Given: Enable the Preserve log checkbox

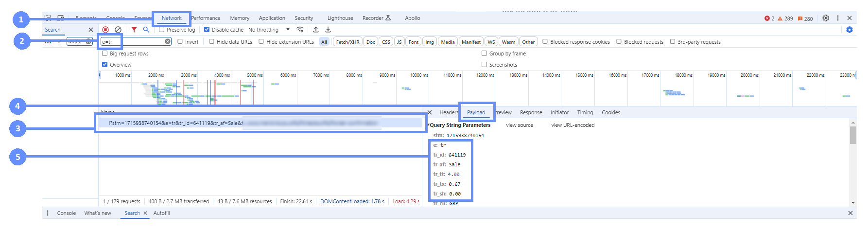Looking at the screenshot, I should click(162, 30).
